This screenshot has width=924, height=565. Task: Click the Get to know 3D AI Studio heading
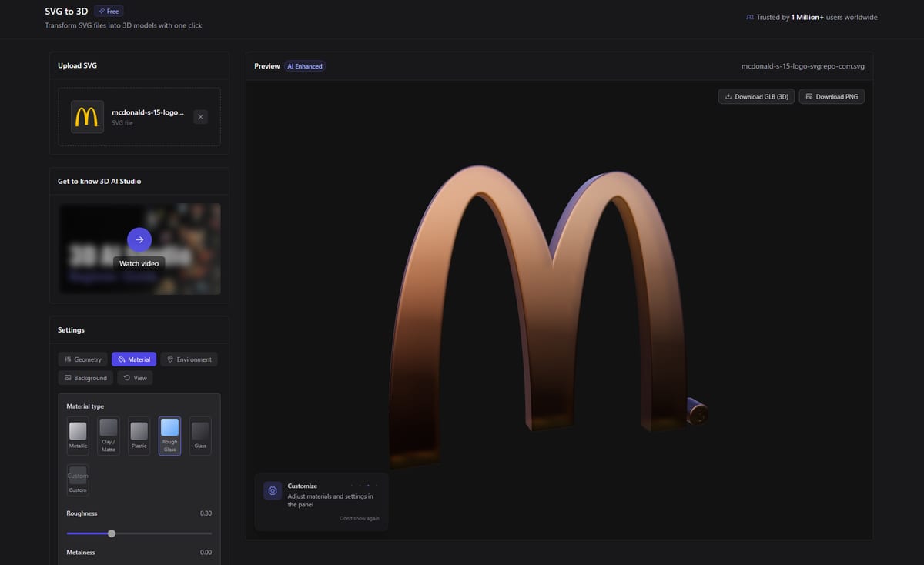tap(99, 182)
